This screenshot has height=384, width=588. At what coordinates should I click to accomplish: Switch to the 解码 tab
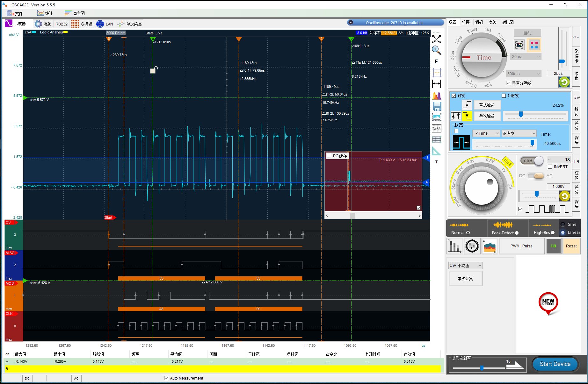click(479, 22)
